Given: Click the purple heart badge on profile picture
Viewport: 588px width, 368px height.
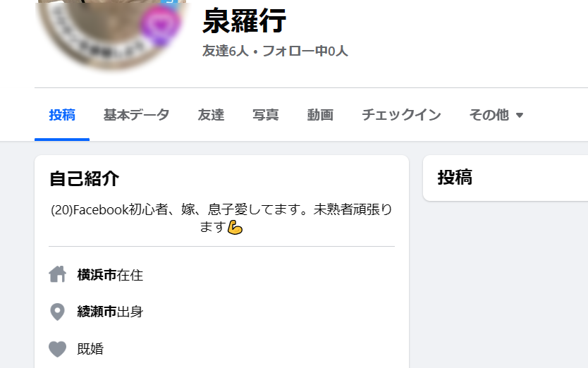Looking at the screenshot, I should (x=161, y=25).
